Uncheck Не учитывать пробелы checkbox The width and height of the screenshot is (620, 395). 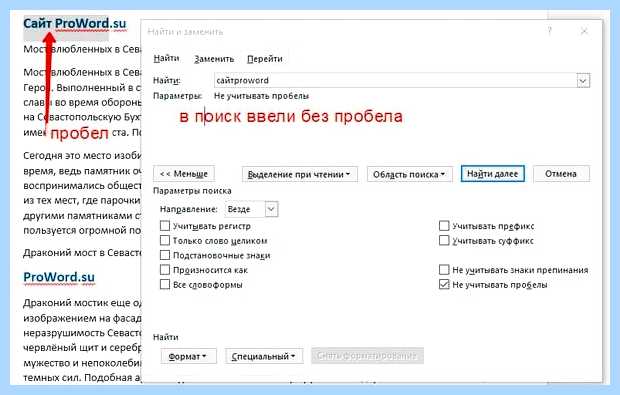pos(444,284)
